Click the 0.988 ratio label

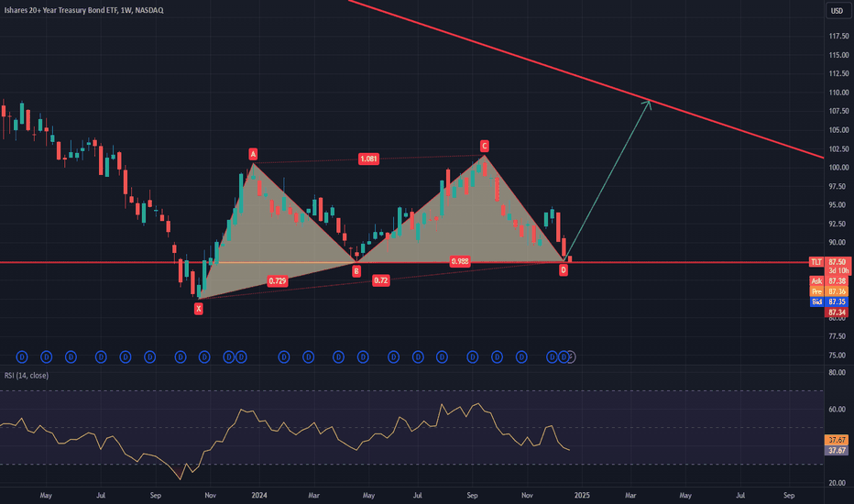[x=460, y=261]
